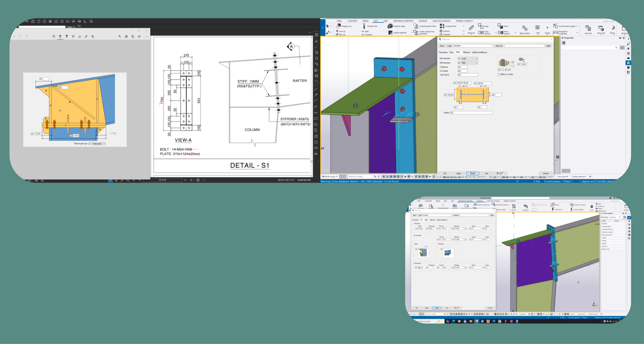Viewport: 644px width, 344px height.
Task: Expand the Bolt standard dropdown
Action: coord(476,63)
